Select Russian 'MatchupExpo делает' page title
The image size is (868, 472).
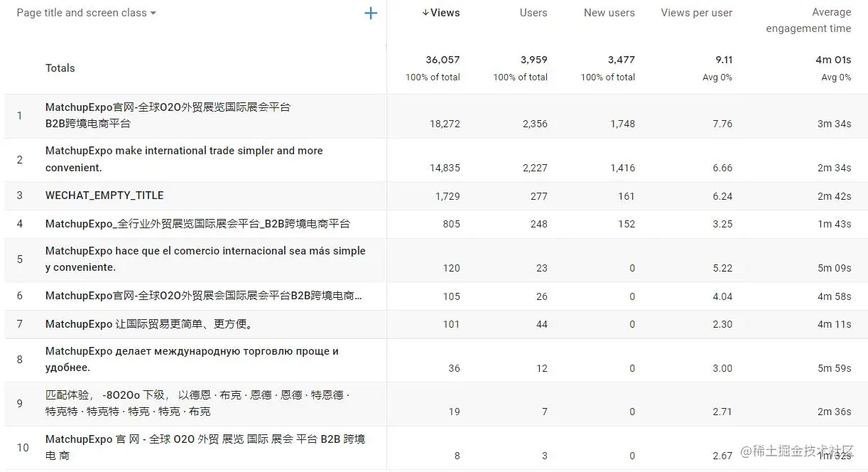tap(192, 359)
